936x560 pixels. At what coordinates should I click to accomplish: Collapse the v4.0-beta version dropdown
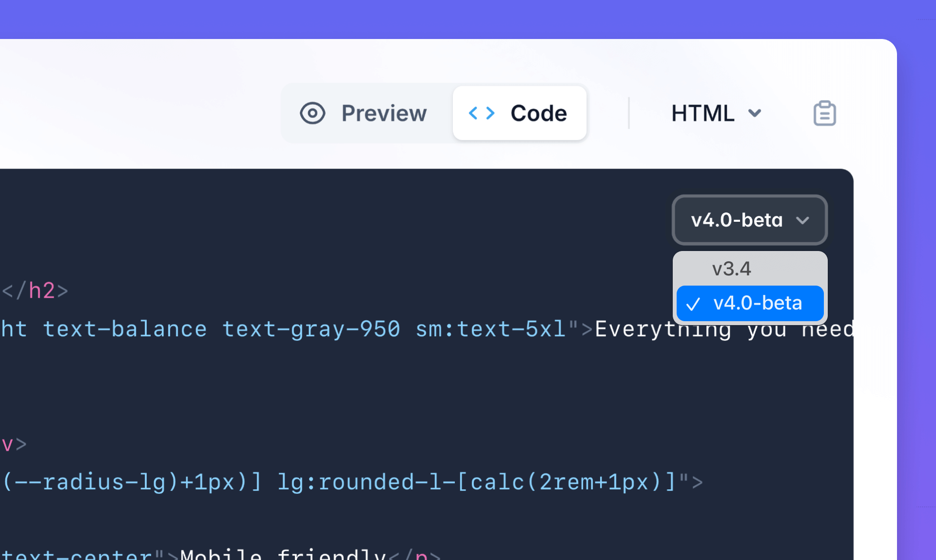[749, 220]
